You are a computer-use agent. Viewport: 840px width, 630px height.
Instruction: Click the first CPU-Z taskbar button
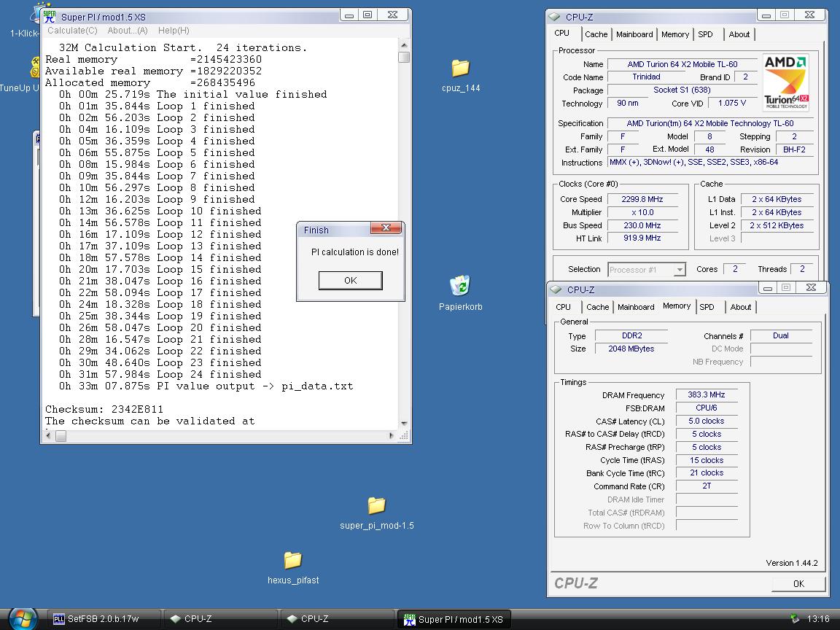(221, 619)
